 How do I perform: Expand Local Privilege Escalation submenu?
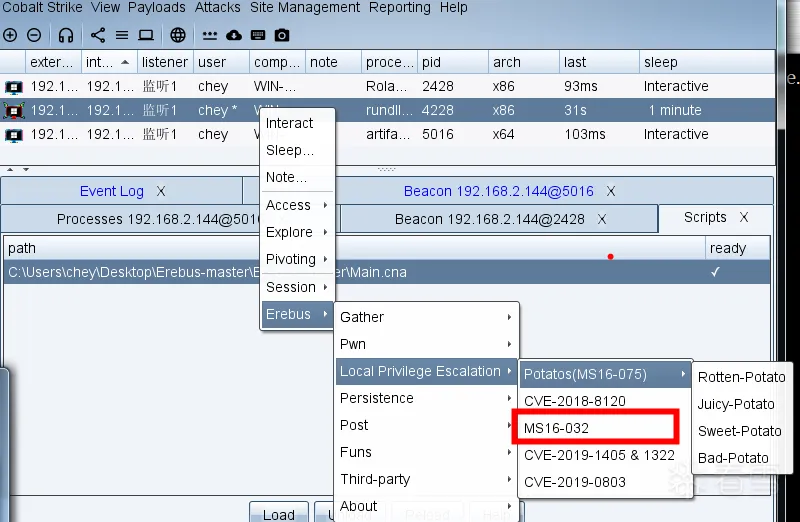[427, 371]
